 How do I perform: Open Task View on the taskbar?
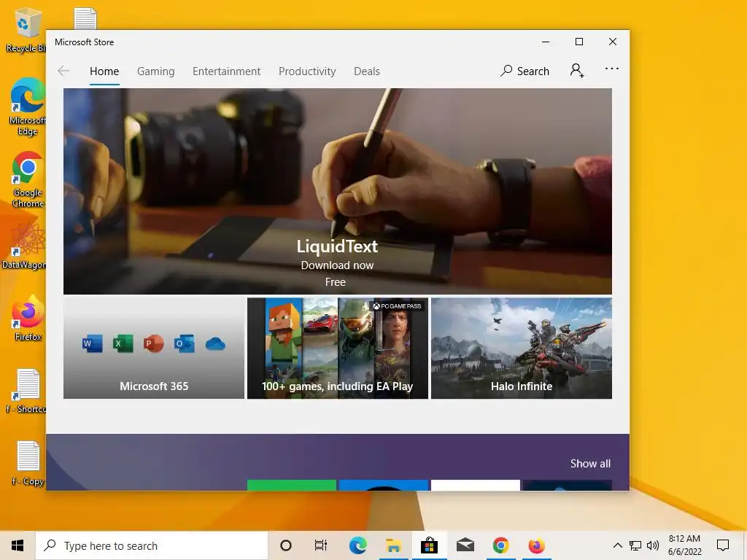[x=321, y=545]
